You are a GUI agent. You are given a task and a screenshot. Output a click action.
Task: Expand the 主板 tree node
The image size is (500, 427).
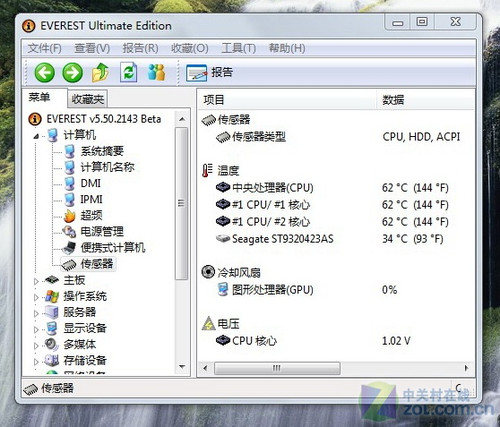click(36, 281)
